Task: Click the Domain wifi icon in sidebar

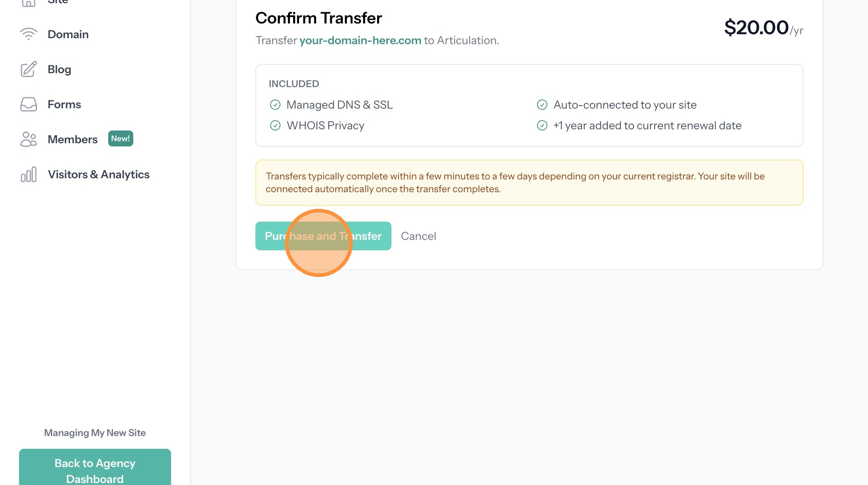Action: 28,34
